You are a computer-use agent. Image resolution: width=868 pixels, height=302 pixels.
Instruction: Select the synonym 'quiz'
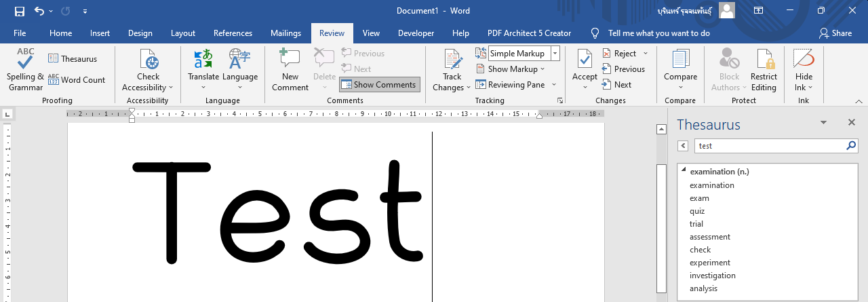[697, 211]
